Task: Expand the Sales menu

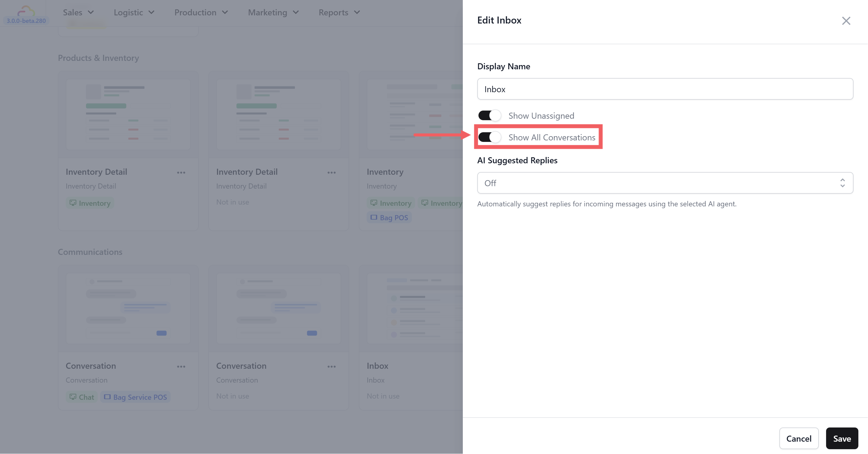Action: point(78,12)
